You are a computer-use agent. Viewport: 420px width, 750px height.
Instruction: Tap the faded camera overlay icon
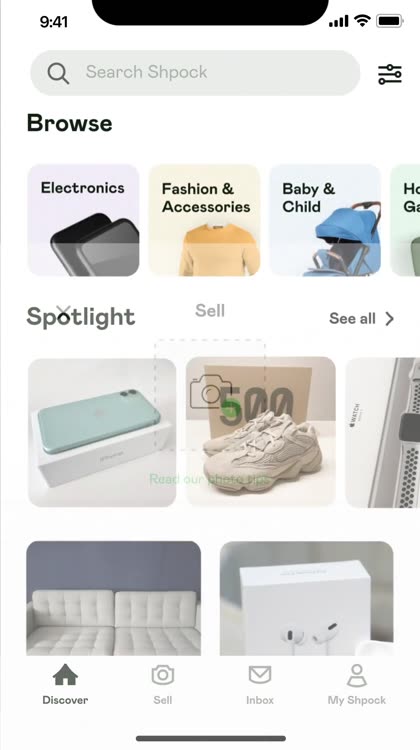coord(210,392)
